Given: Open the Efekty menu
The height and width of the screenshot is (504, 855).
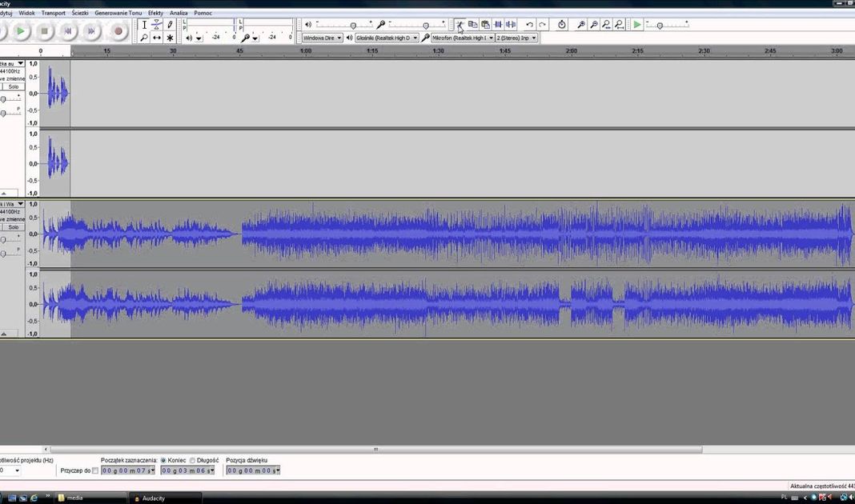Looking at the screenshot, I should point(155,13).
